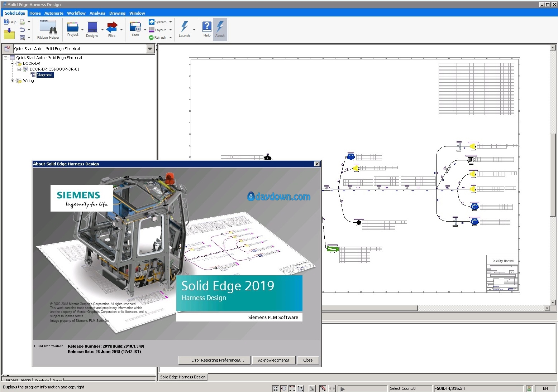
Task: Click the project icon left of the combo box
Action: click(7, 49)
